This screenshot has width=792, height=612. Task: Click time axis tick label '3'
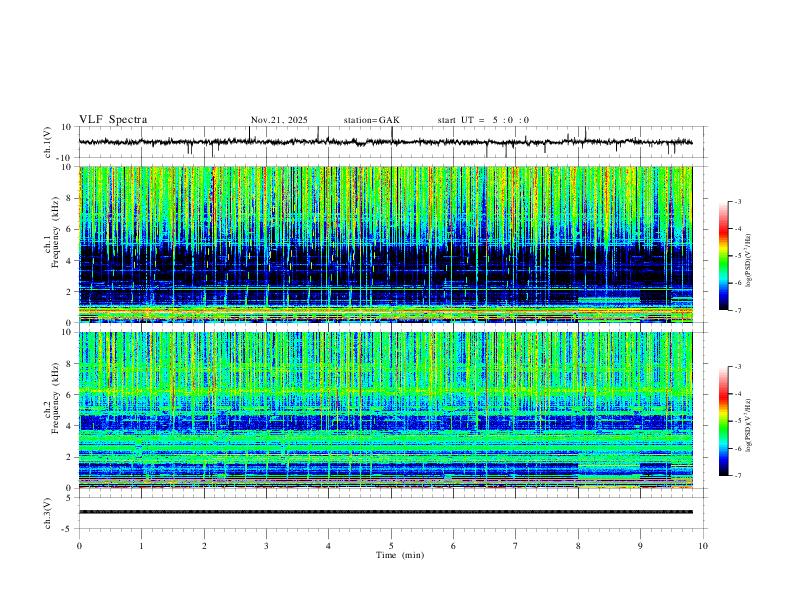pyautogui.click(x=266, y=546)
